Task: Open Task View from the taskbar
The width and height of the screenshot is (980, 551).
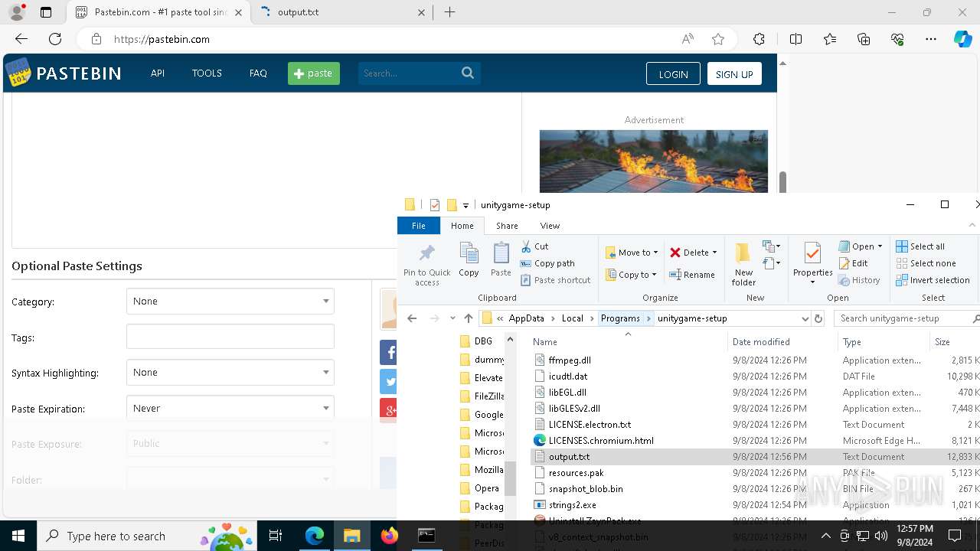Action: 276,536
